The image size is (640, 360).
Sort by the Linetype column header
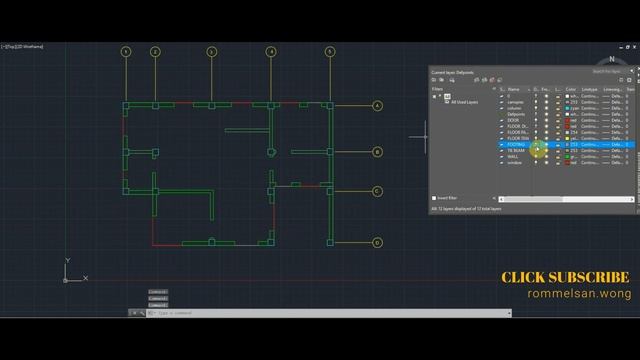click(x=590, y=89)
